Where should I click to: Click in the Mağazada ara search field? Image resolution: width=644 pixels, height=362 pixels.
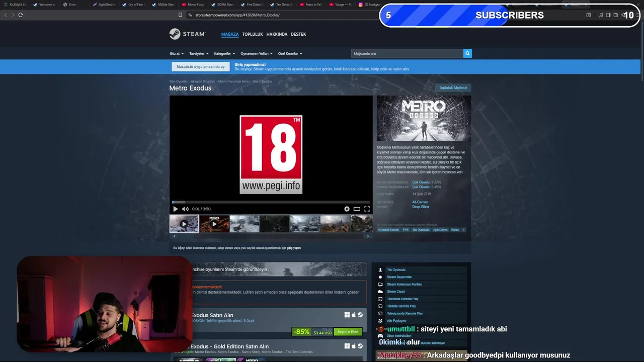[407, 53]
